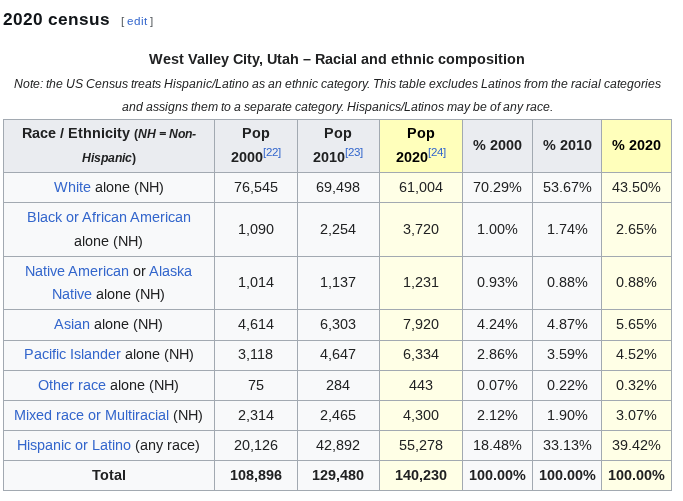The height and width of the screenshot is (501, 683).
Task: Select the 2,314 cell value
Action: tap(256, 415)
